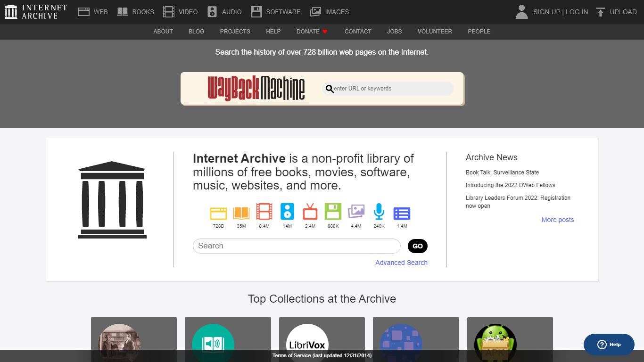Viewport: 644px width, 362px height.
Task: Click the BOOKS label in top navigation
Action: [x=143, y=12]
